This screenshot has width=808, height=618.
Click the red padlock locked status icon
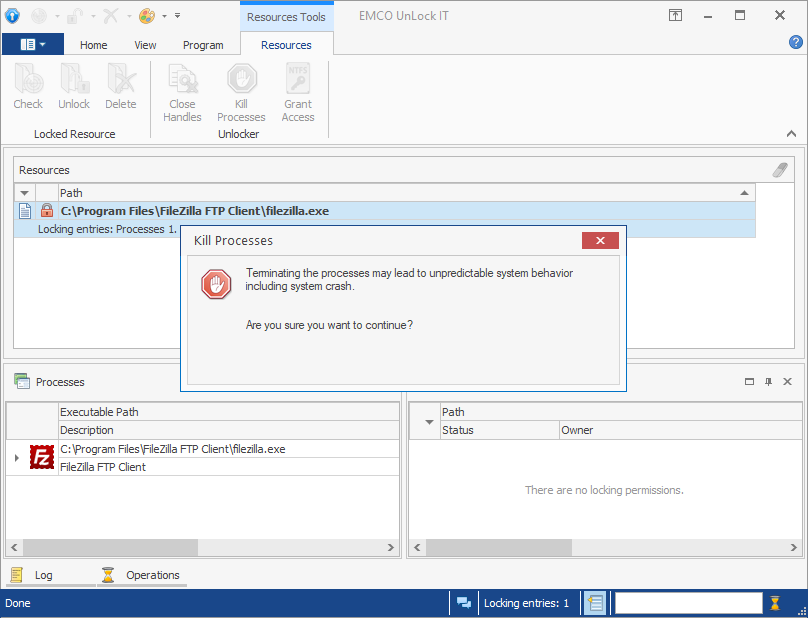[x=47, y=210]
